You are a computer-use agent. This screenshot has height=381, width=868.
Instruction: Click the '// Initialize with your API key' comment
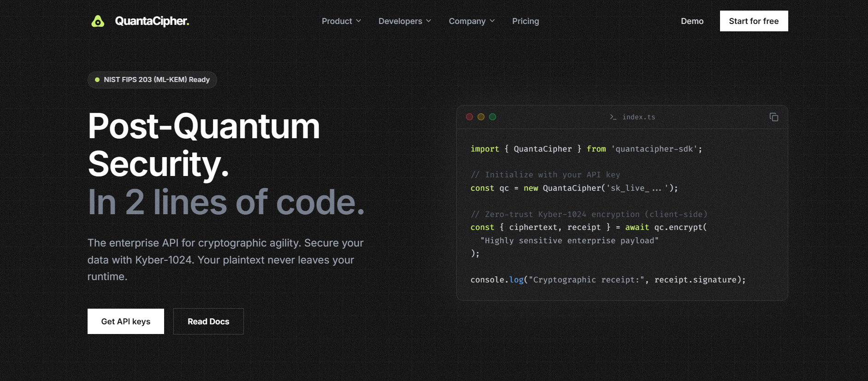(545, 175)
